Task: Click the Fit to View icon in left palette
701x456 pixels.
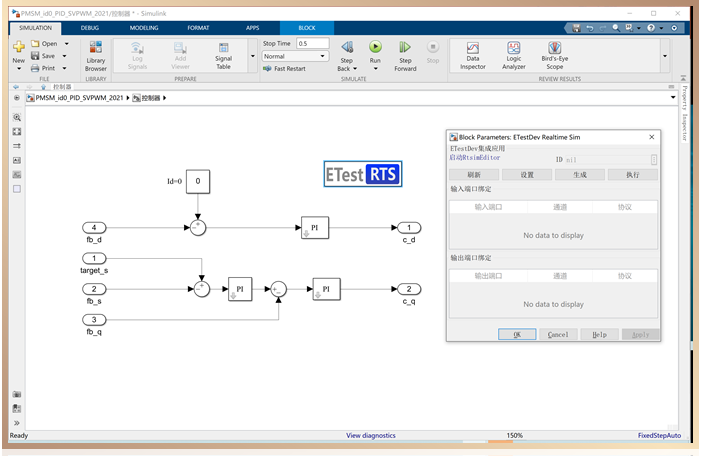Action: [x=17, y=131]
